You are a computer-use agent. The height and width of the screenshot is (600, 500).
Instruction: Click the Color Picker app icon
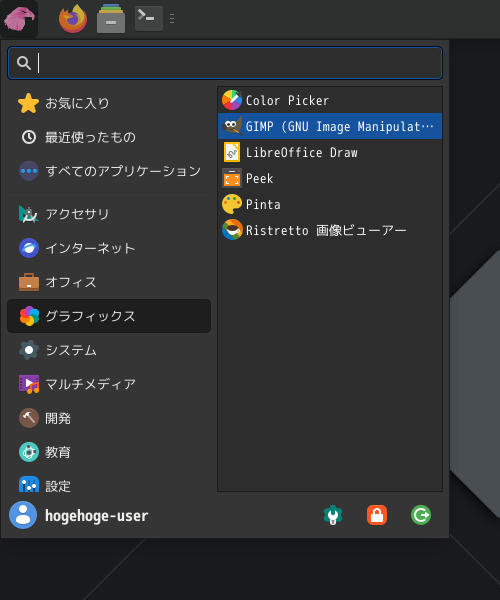click(x=232, y=100)
